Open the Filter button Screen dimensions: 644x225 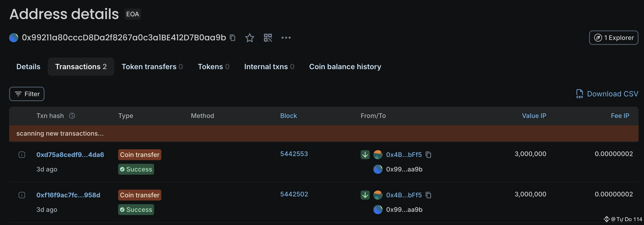(x=27, y=94)
